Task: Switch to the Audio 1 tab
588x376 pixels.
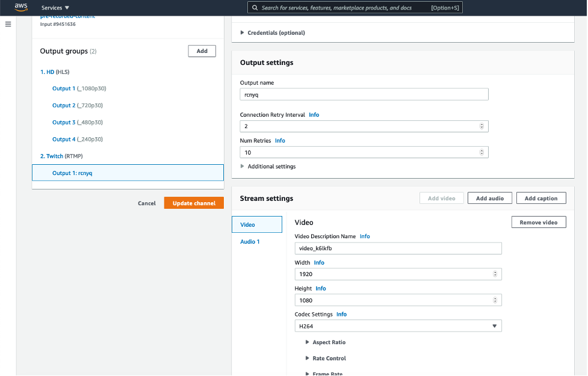Action: click(249, 241)
